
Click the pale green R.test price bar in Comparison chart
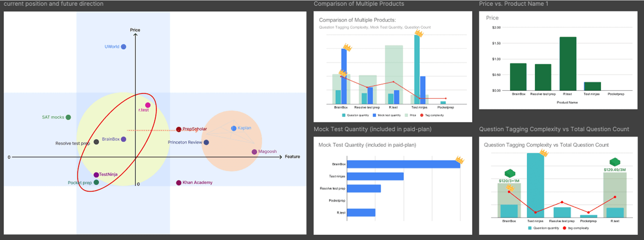click(x=394, y=75)
